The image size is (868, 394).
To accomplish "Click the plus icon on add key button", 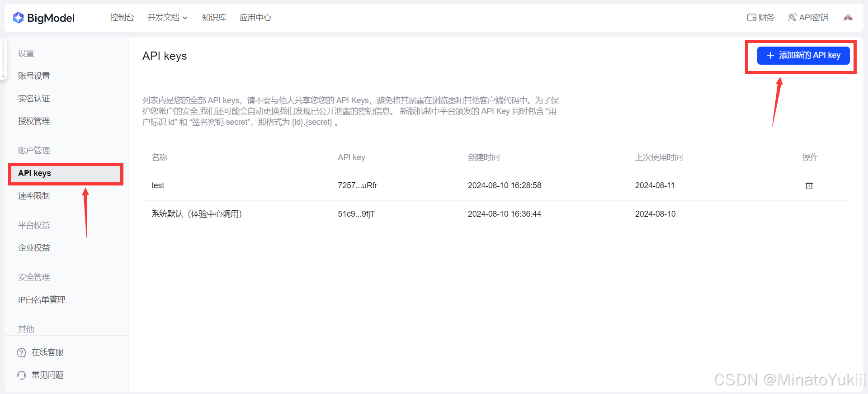I will point(771,55).
